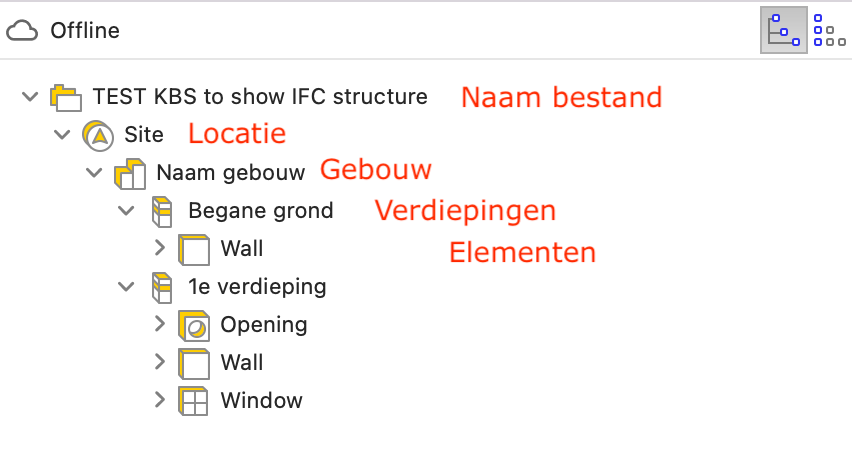Switch to hierarchical tree view mode
This screenshot has width=852, height=464.
(x=784, y=30)
